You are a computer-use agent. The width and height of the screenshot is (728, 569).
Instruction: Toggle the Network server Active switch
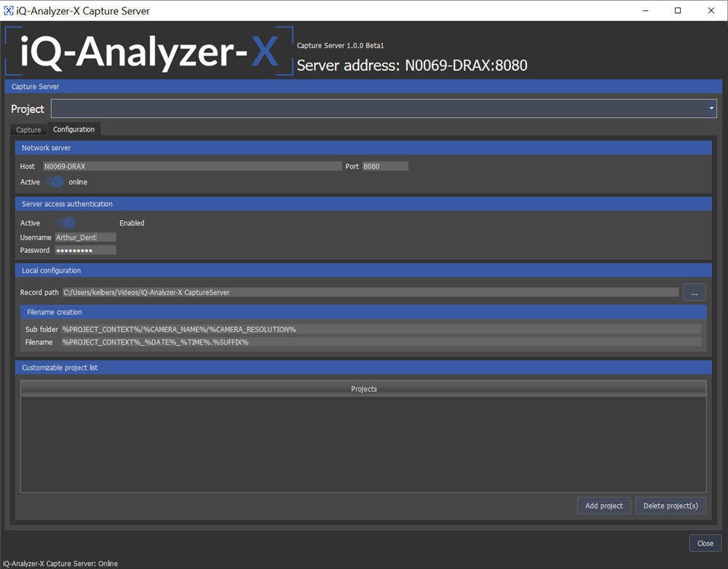pos(55,181)
